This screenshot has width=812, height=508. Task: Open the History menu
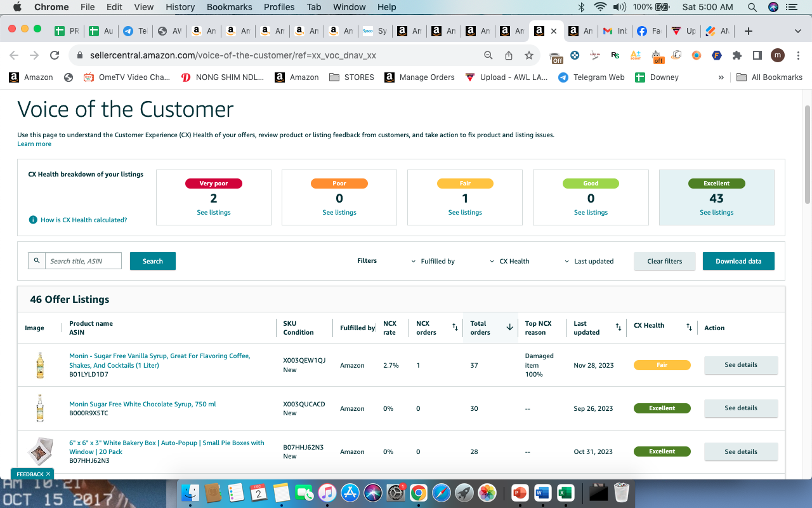coord(180,7)
